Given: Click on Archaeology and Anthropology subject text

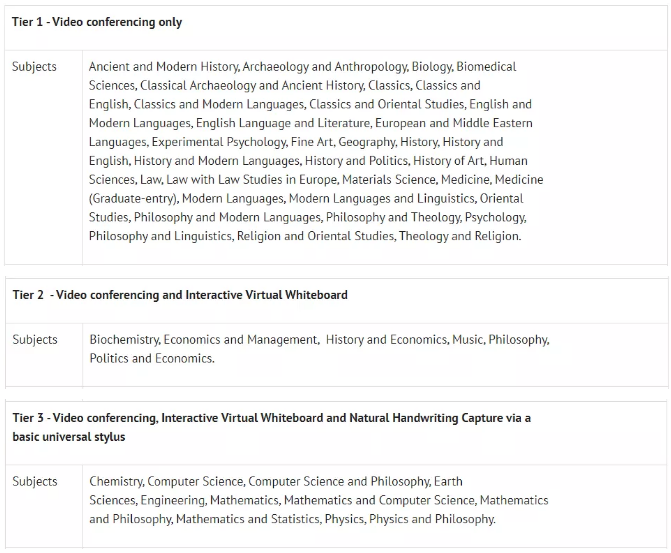Looking at the screenshot, I should 324,67.
